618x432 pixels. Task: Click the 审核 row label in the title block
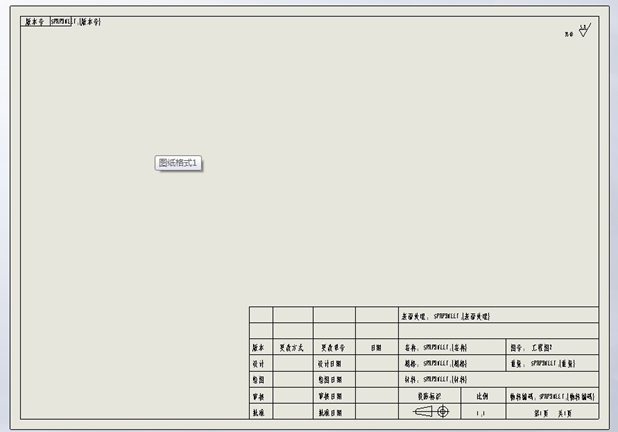coord(259,396)
